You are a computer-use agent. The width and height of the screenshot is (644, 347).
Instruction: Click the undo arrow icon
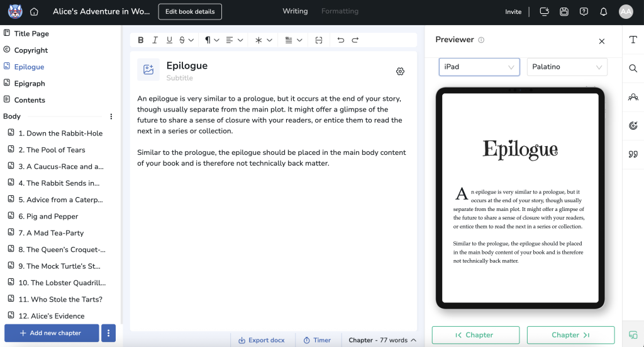click(341, 40)
